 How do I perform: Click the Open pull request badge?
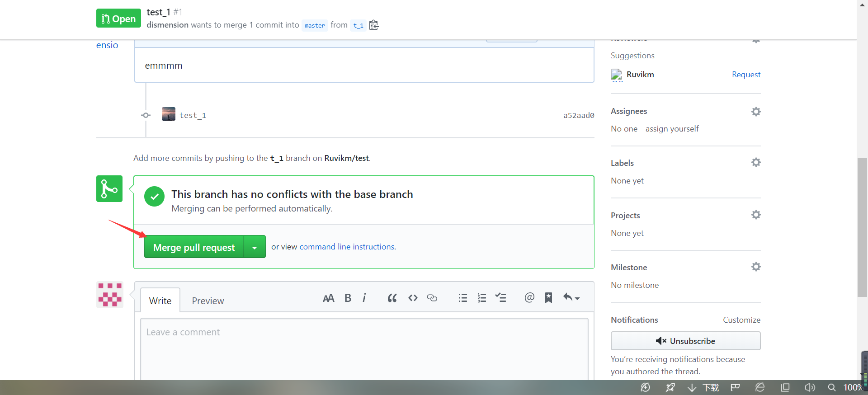[118, 19]
